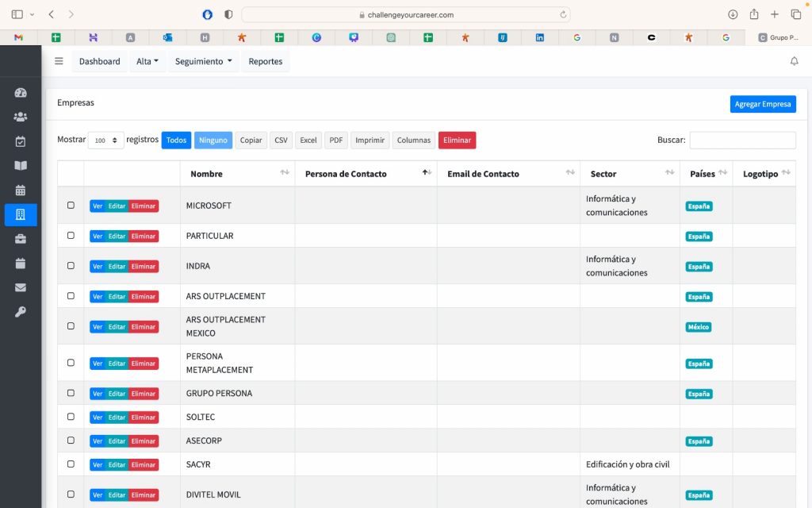Toggle the hamburger menu beside Dashboard
Screen dimensions: 812x508
tap(59, 61)
